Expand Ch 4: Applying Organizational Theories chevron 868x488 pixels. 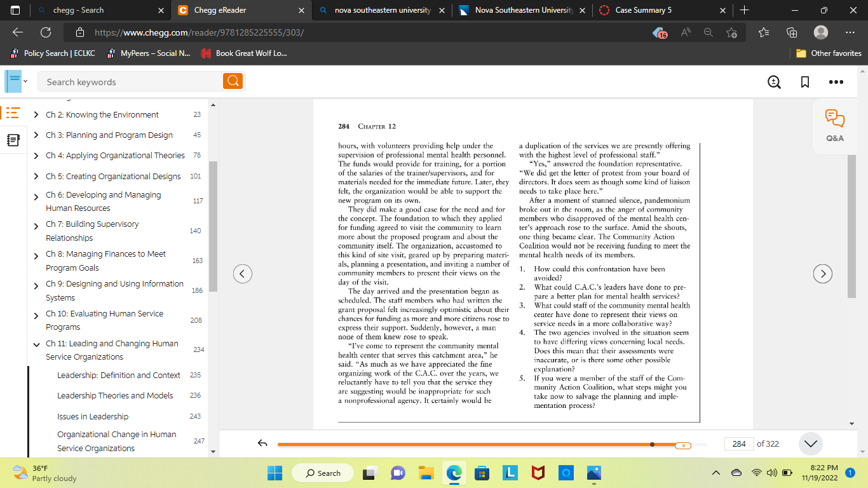[x=37, y=156]
